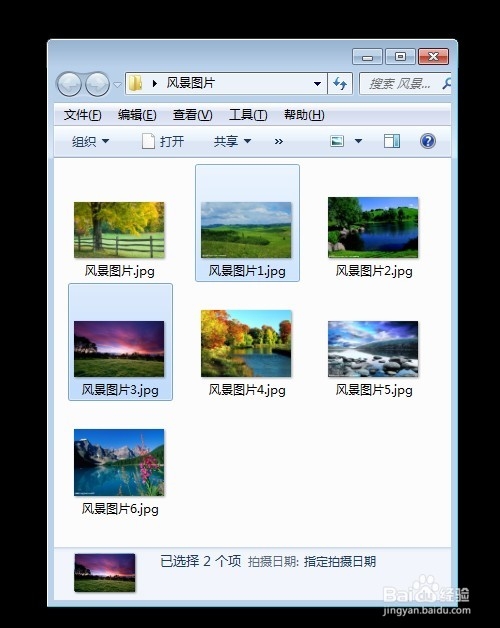Expand the 共享 dropdown
The height and width of the screenshot is (628, 500).
coord(232,141)
